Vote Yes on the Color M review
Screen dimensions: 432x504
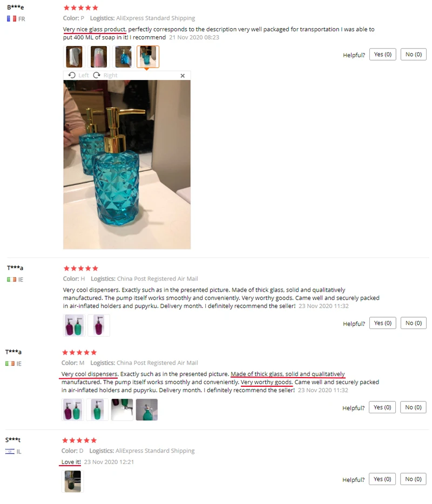382,407
